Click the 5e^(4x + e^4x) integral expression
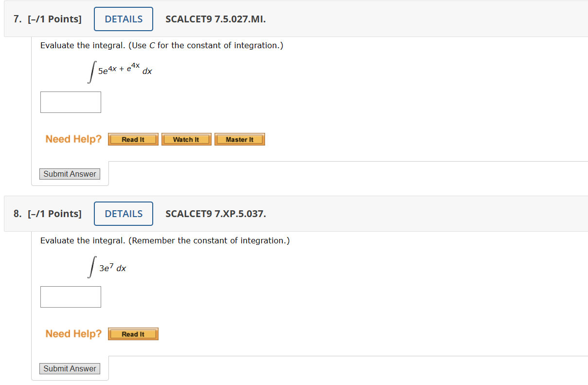Image resolution: width=588 pixels, height=385 pixels. [x=121, y=71]
